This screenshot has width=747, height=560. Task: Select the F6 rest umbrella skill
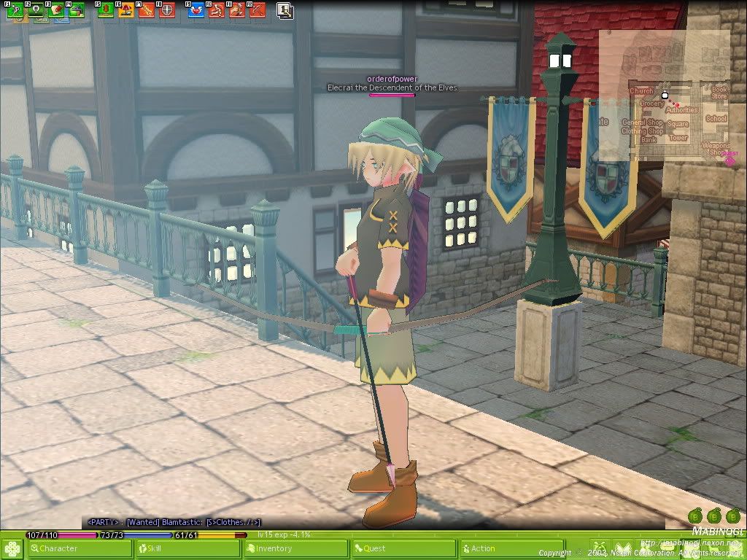coord(126,11)
